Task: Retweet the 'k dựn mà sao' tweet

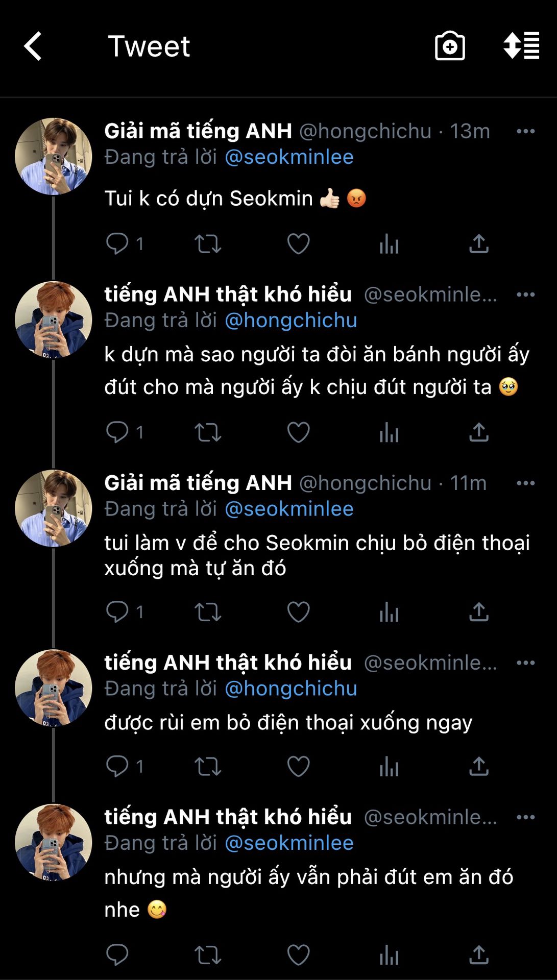Action: (208, 432)
